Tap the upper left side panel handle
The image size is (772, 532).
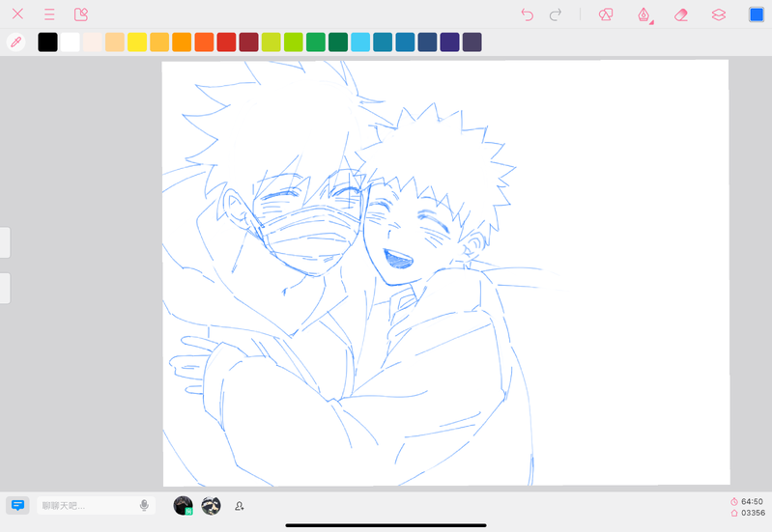(x=5, y=242)
